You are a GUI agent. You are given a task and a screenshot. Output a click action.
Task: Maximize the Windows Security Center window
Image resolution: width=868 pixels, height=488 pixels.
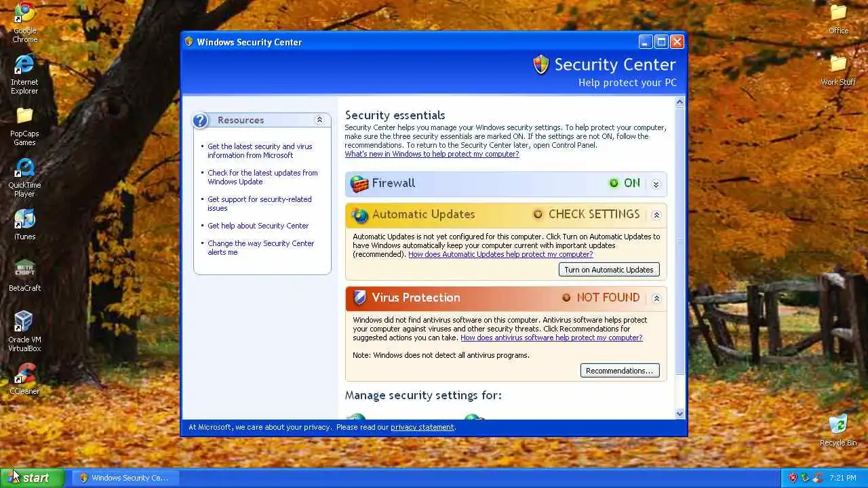coord(661,41)
